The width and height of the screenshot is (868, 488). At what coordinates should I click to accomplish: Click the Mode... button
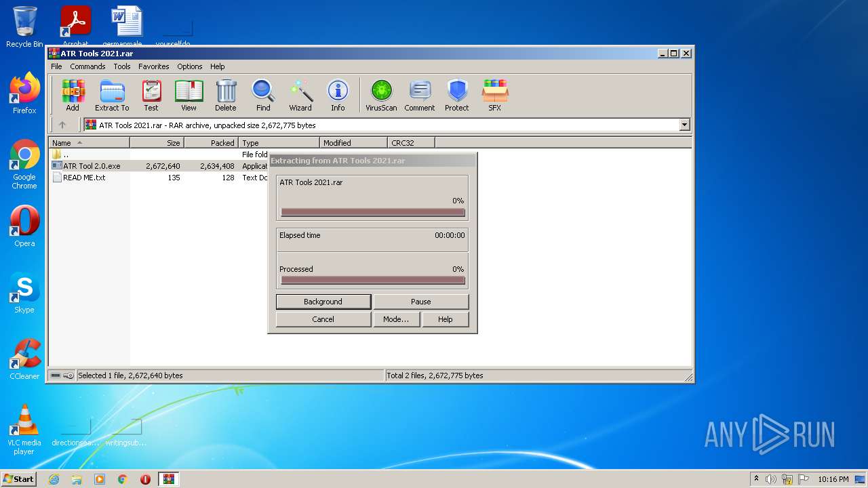pyautogui.click(x=396, y=319)
